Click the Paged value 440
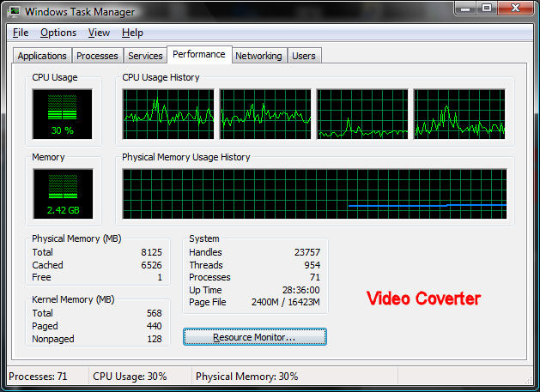The width and height of the screenshot is (540, 392). point(155,326)
